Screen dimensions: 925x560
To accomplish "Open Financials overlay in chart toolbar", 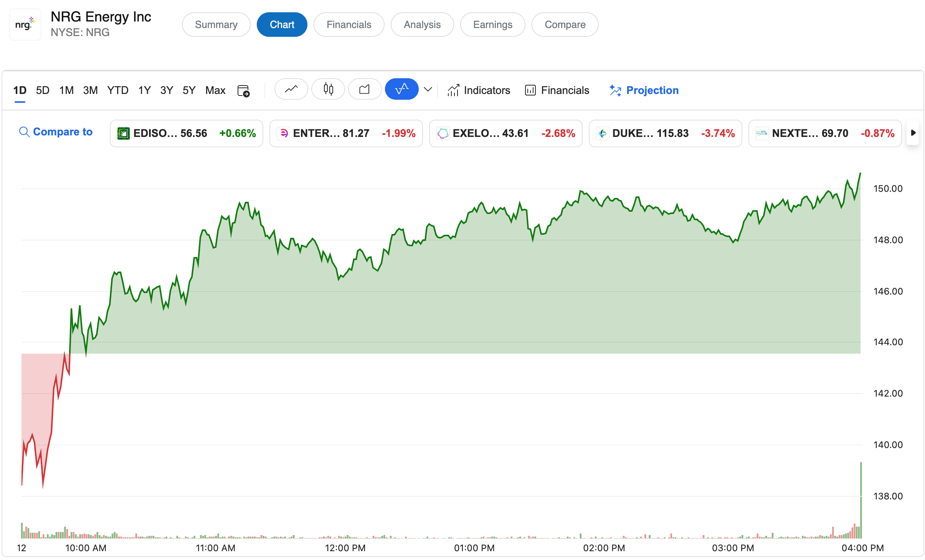I will point(557,91).
